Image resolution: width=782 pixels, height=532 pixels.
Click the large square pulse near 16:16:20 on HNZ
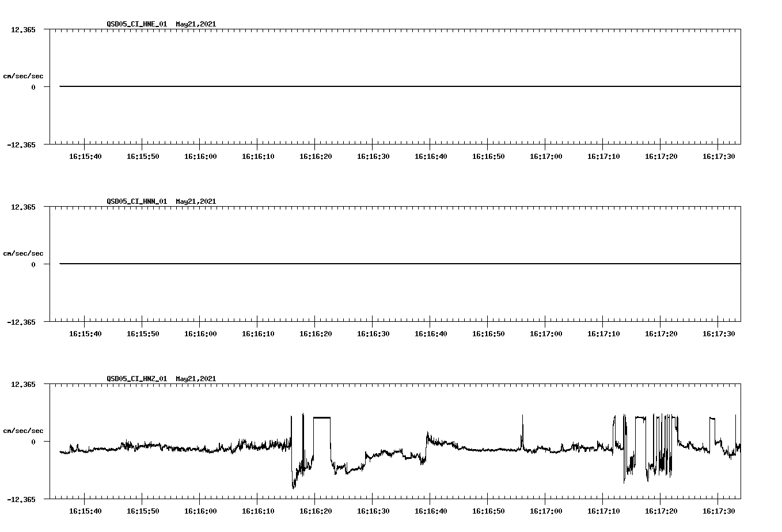321,418
